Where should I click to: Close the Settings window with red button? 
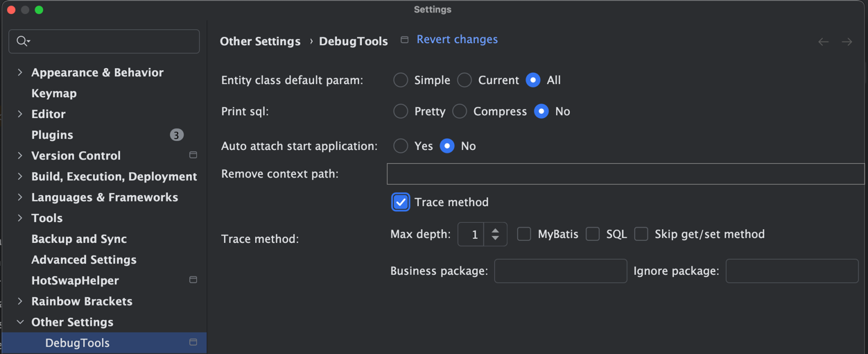coord(11,10)
